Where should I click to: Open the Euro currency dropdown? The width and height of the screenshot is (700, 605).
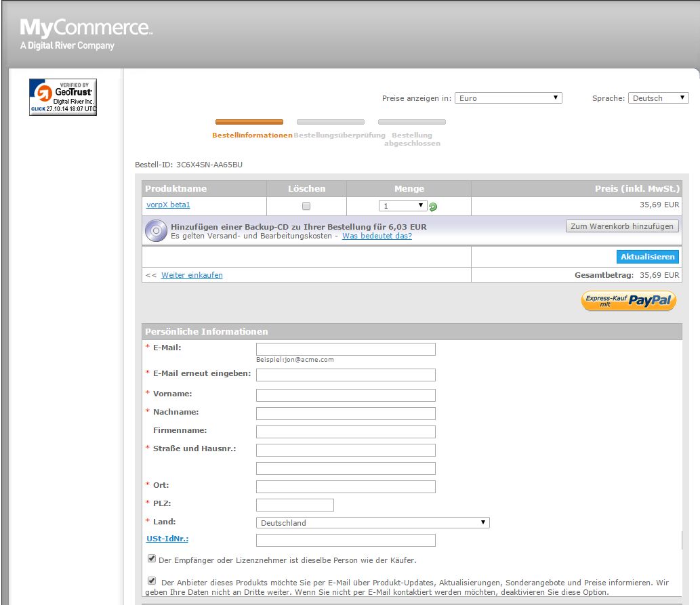pyautogui.click(x=508, y=98)
